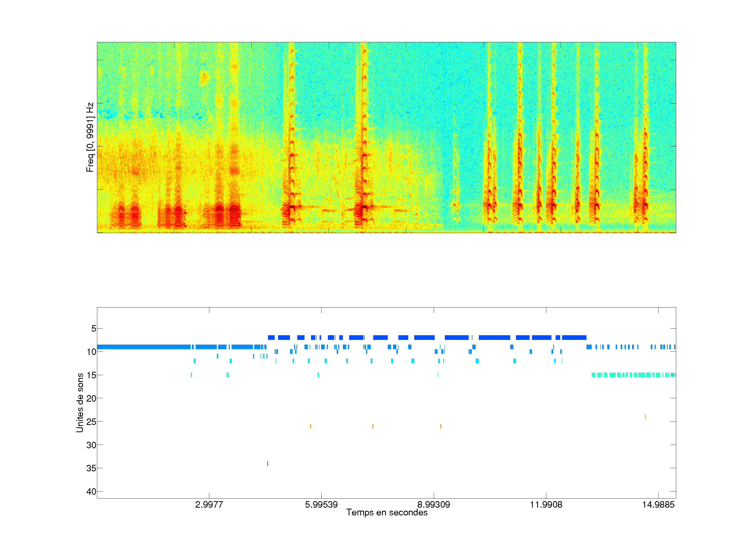Click the y-axis tick label 10

click(91, 352)
